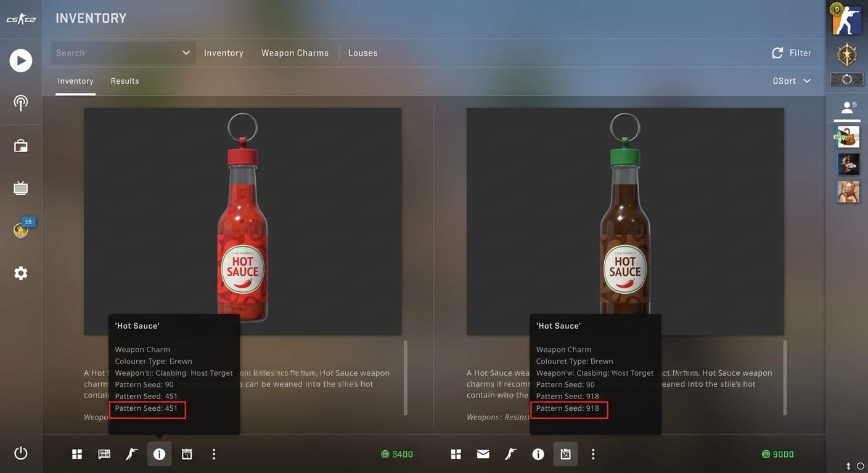Screen dimensions: 868x473
Task: Click the INVENTORY page title
Action: [x=91, y=18]
